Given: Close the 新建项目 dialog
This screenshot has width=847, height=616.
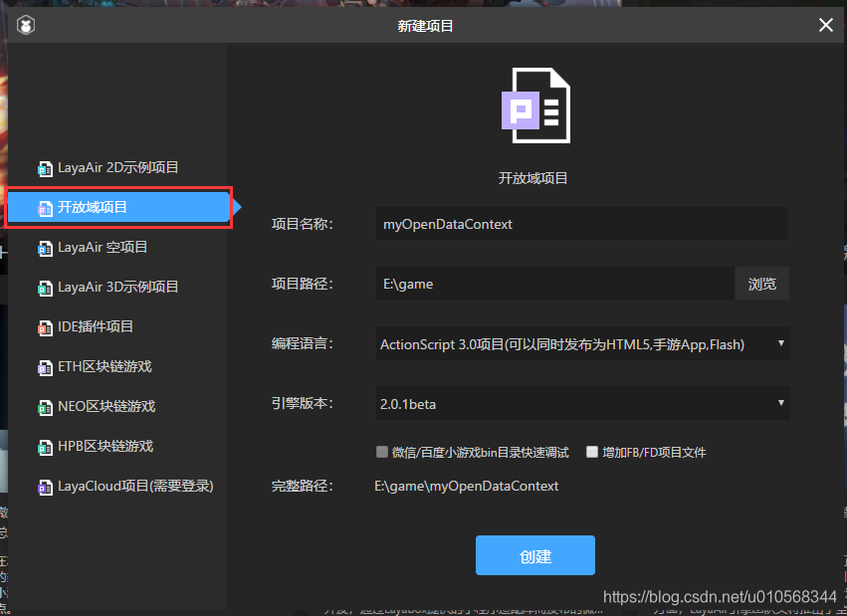Looking at the screenshot, I should [x=825, y=25].
